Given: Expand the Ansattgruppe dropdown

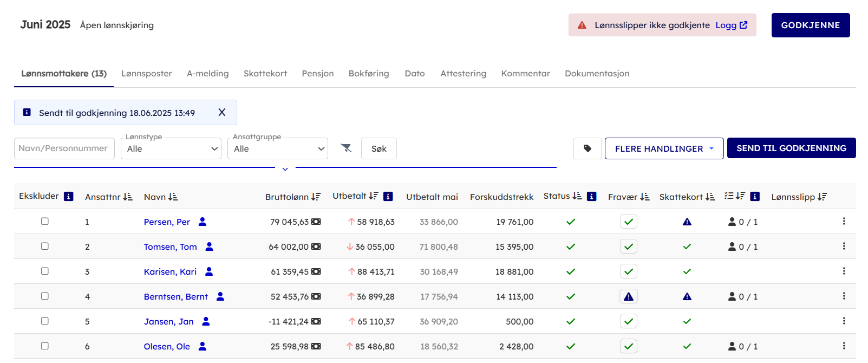Looking at the screenshot, I should [278, 148].
